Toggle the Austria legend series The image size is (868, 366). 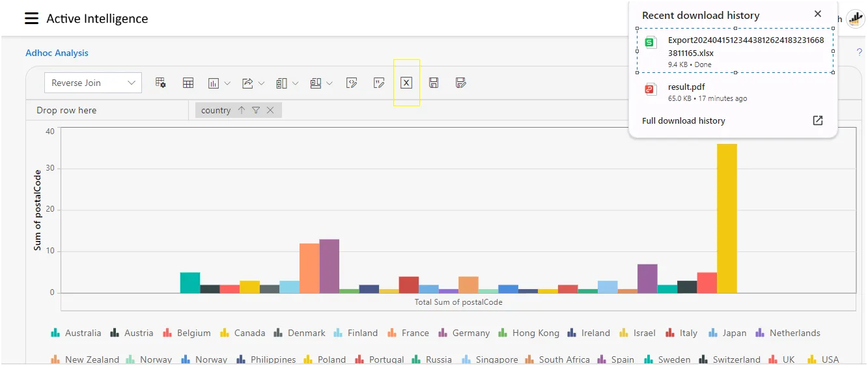[x=132, y=333]
